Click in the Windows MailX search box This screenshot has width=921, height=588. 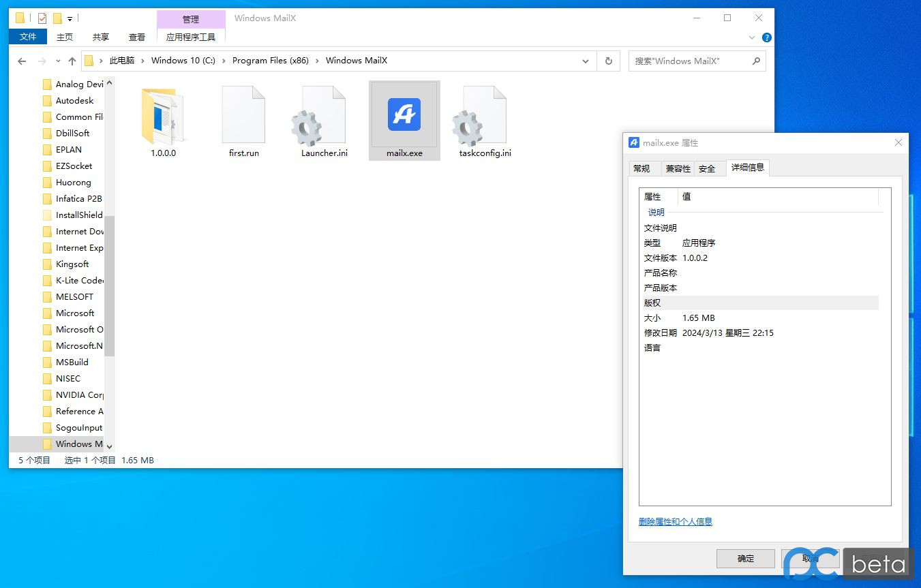coord(690,61)
